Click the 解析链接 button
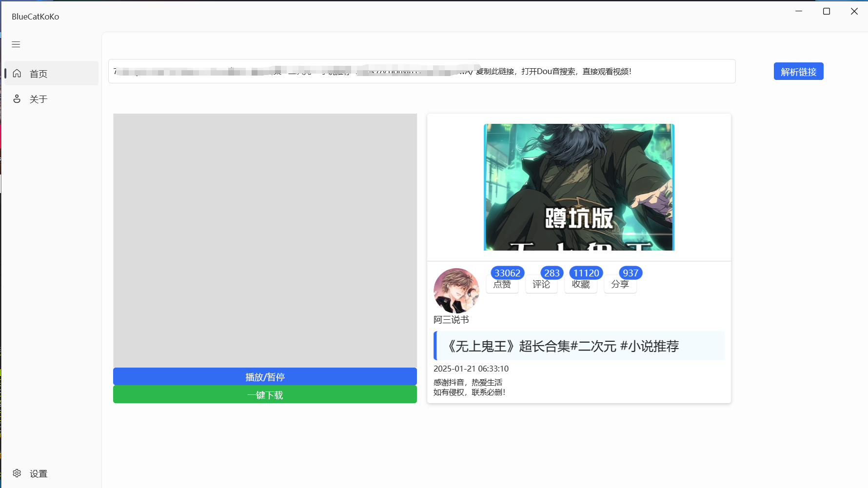Image resolution: width=868 pixels, height=488 pixels. click(x=798, y=71)
